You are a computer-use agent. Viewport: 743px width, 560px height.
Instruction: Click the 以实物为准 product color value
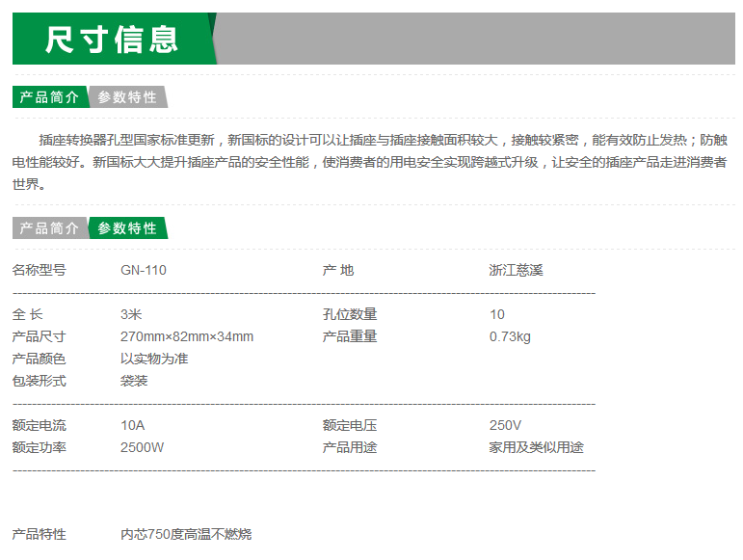tap(154, 359)
